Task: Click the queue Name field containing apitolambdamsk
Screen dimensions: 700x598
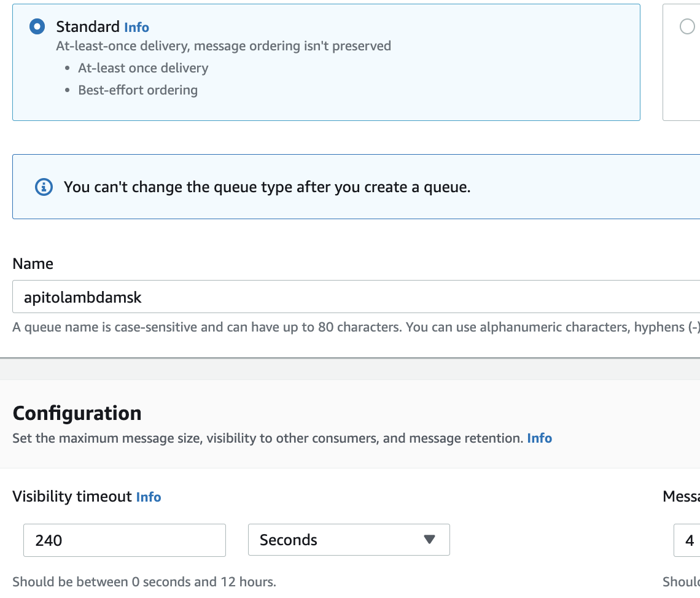Action: (x=356, y=298)
